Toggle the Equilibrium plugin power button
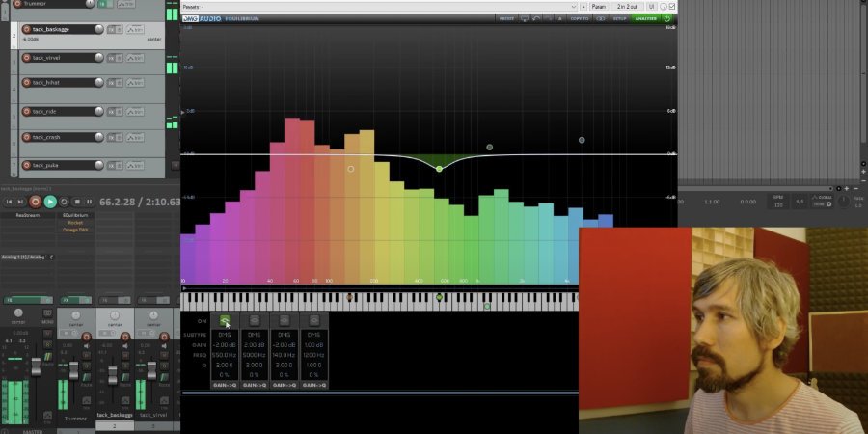Image resolution: width=868 pixels, height=434 pixels. coord(667,19)
